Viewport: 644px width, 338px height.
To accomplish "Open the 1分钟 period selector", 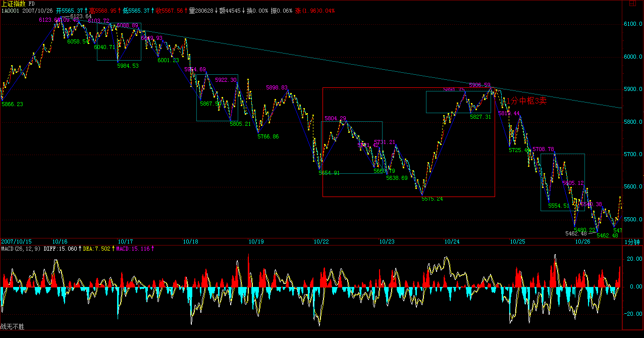I will coord(632,242).
